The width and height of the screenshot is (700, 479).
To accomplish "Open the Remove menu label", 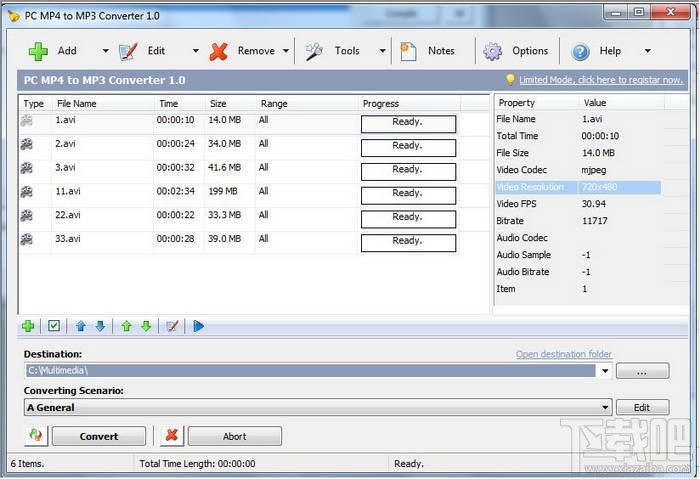I will (x=256, y=51).
